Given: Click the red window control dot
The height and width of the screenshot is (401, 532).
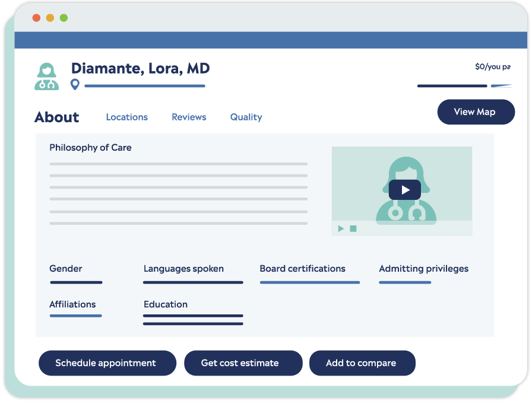Looking at the screenshot, I should pyautogui.click(x=36, y=18).
